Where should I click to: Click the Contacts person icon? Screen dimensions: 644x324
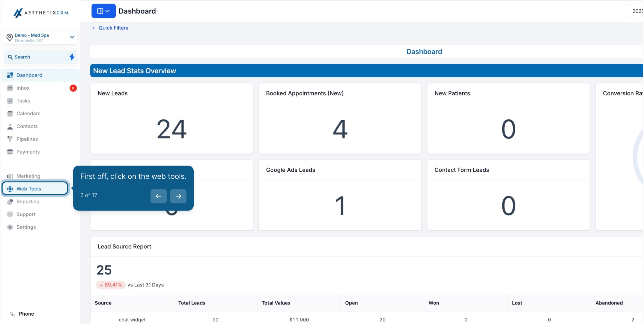click(10, 126)
